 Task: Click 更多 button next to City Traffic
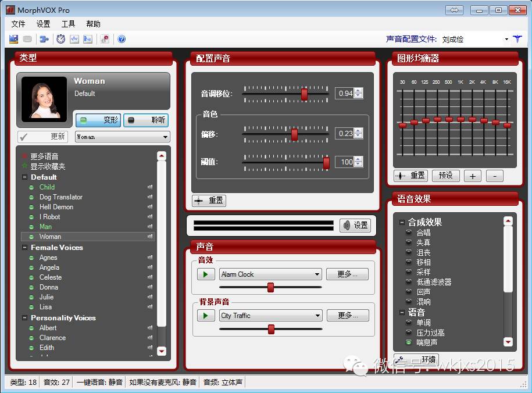pos(348,316)
